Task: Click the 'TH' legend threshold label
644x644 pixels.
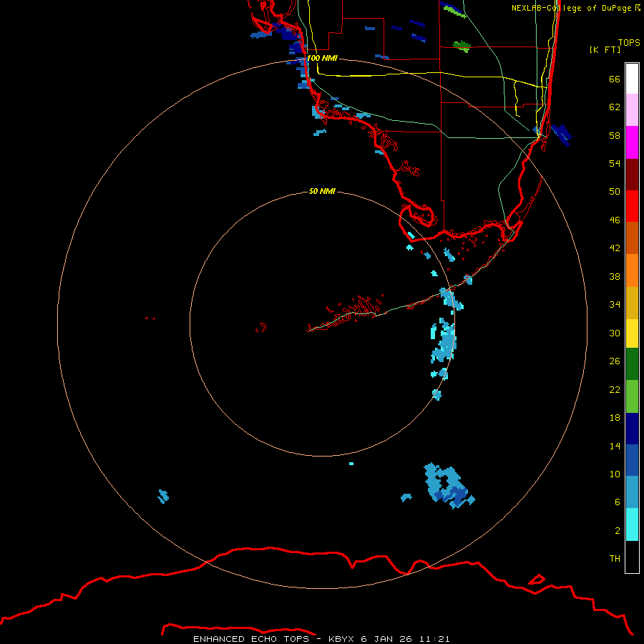Action: 615,559
